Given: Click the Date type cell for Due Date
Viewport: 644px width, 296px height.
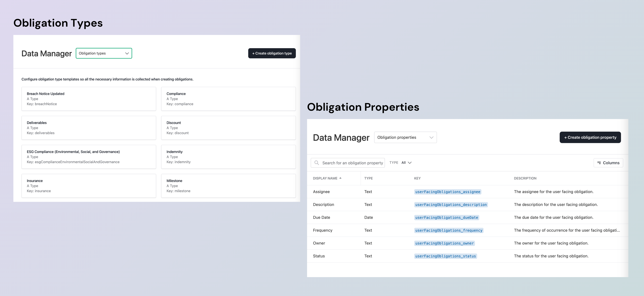Looking at the screenshot, I should tap(369, 217).
